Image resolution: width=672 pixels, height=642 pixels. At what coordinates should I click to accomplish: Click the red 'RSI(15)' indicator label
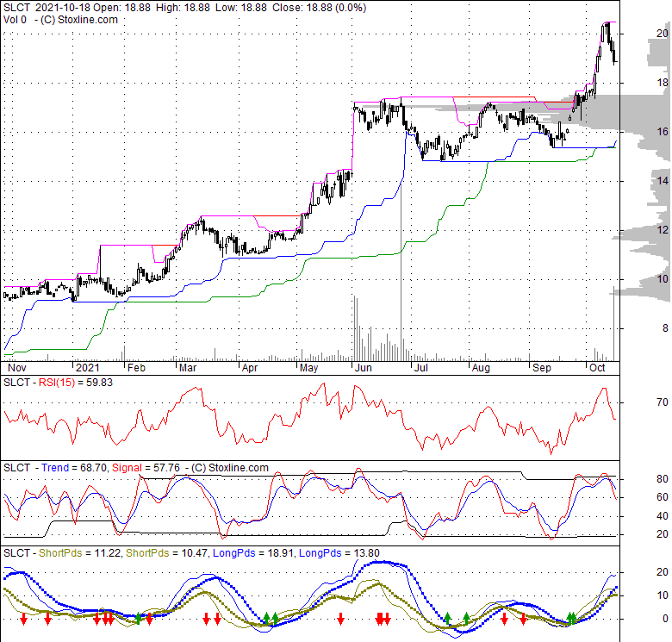(57, 383)
